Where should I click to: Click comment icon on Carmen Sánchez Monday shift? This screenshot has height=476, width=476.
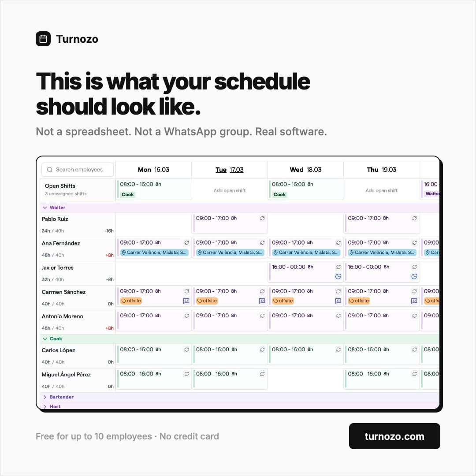186,301
